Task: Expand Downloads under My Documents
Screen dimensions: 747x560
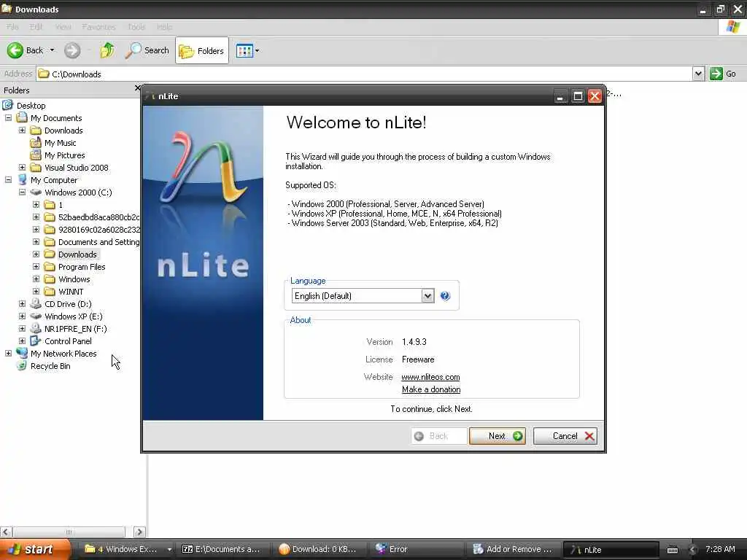Action: coord(22,130)
